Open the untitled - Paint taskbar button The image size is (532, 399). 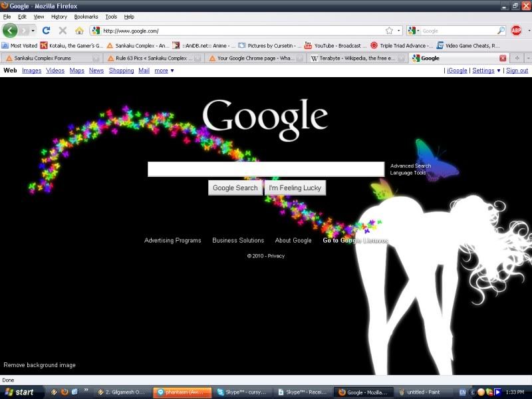(x=418, y=392)
